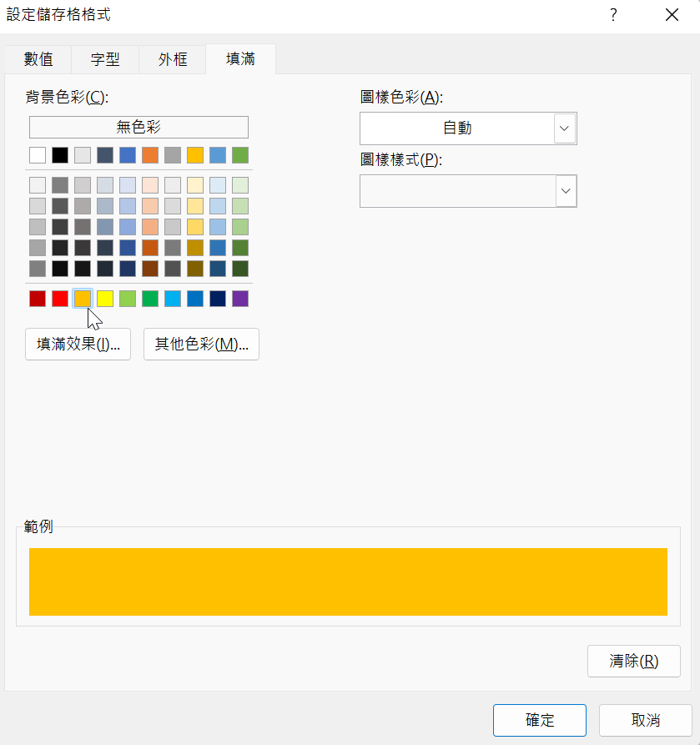Viewport: 700px width, 745px height.
Task: Select the black theme color swatch
Action: tap(60, 155)
